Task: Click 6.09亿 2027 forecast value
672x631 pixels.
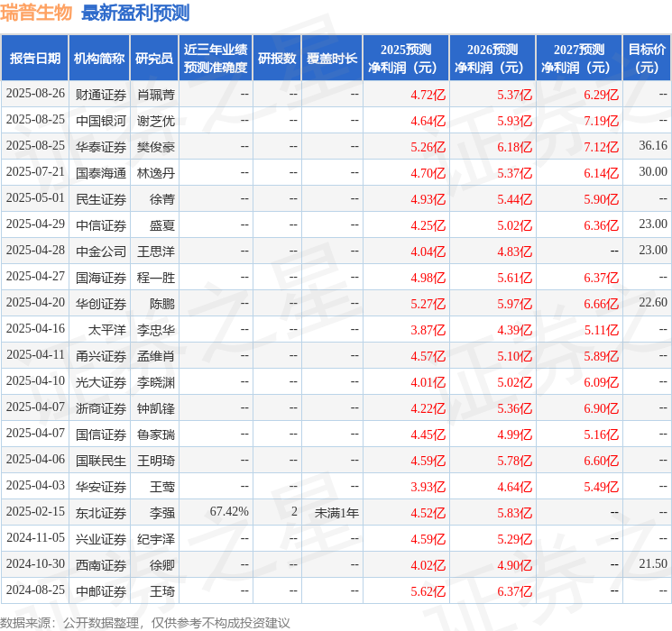Action: coord(601,382)
